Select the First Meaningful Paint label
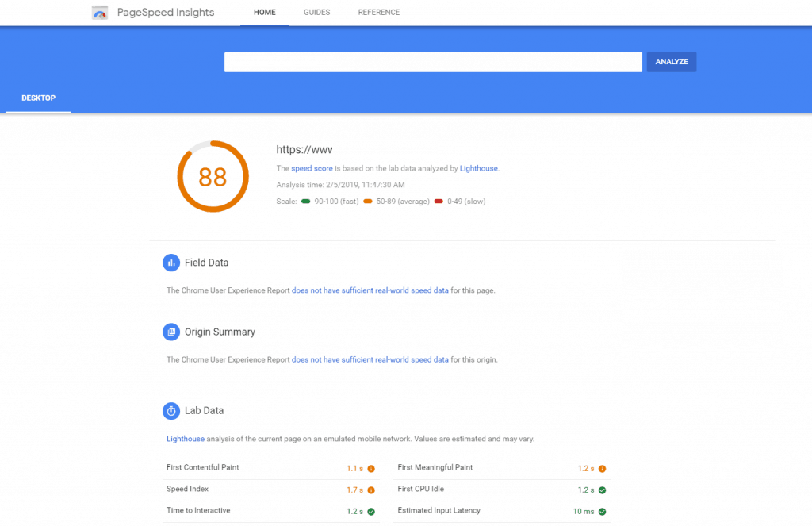This screenshot has height=526, width=812. [x=435, y=467]
